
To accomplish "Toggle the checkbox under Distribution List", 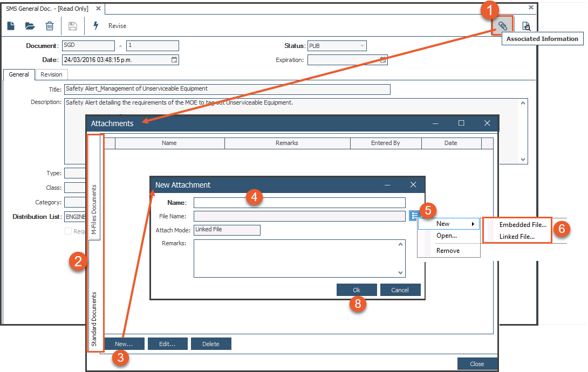I will [68, 231].
